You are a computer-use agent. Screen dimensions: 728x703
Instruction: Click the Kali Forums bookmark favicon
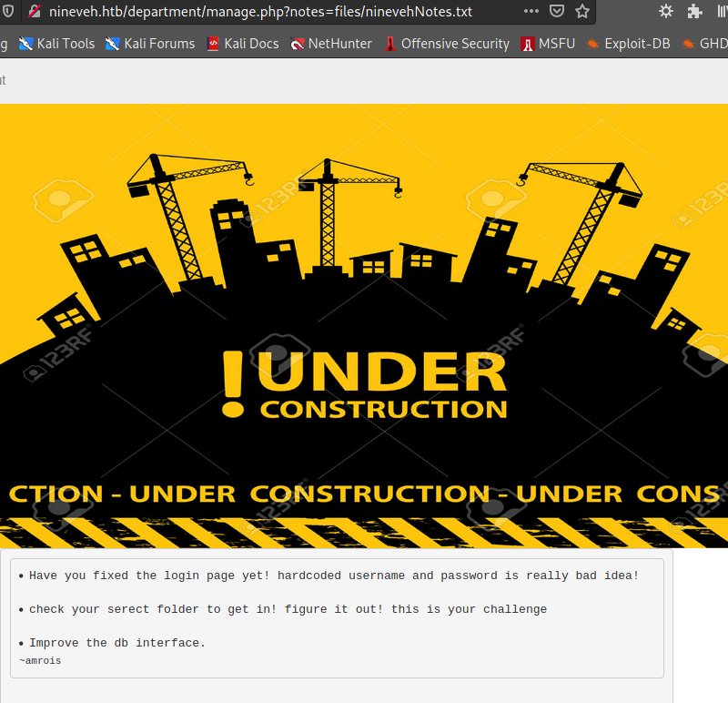tap(112, 44)
